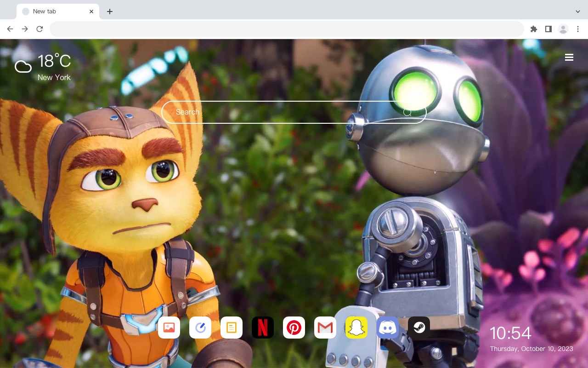Open the yellow notes shortcut icon
This screenshot has height=368, width=588.
232,328
